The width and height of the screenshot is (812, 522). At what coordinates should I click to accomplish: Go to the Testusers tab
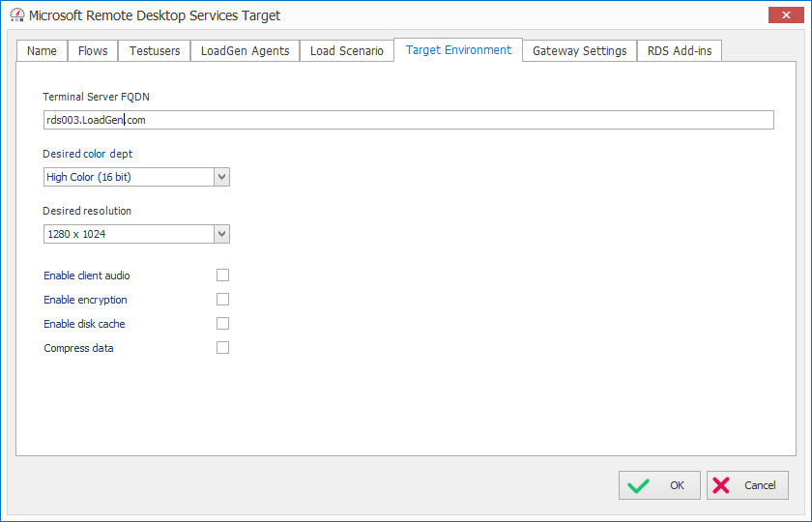tap(155, 50)
